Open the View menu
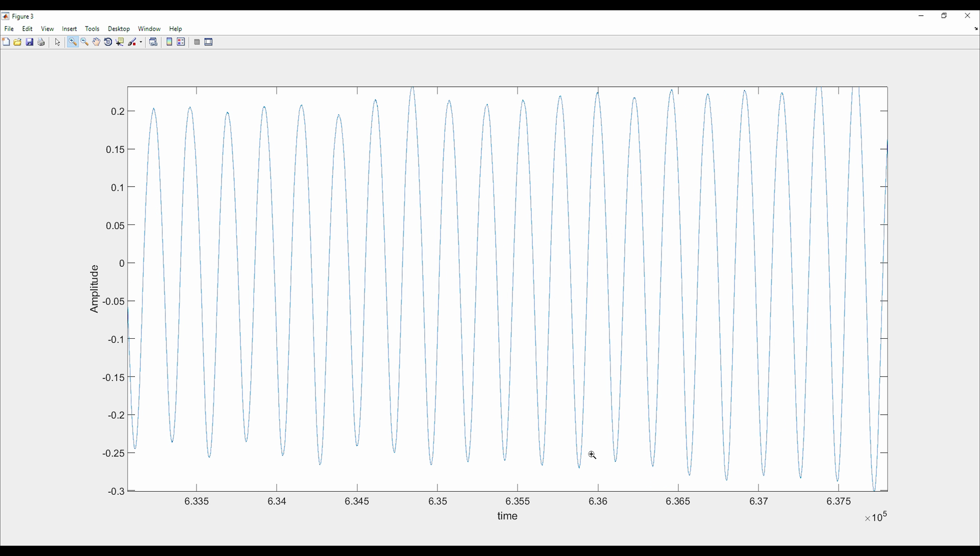The image size is (980, 556). 47,29
